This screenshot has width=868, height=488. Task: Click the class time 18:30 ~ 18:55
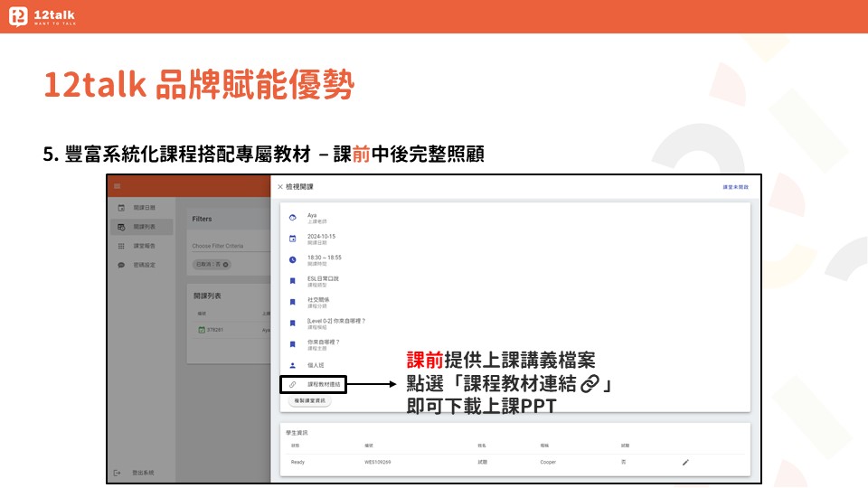click(x=325, y=258)
